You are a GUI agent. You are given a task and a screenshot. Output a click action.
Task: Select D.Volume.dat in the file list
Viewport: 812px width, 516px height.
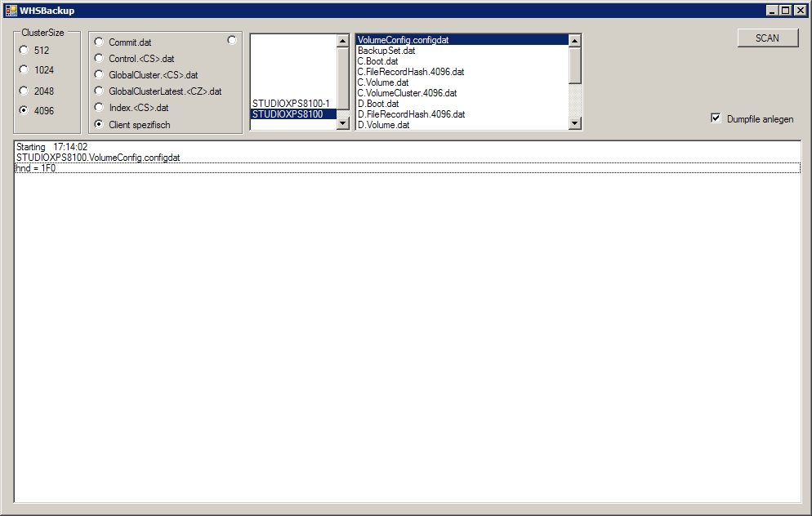coord(462,125)
